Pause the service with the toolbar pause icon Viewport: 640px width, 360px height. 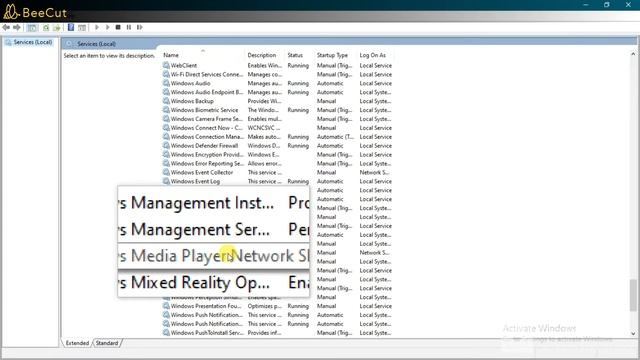click(129, 27)
